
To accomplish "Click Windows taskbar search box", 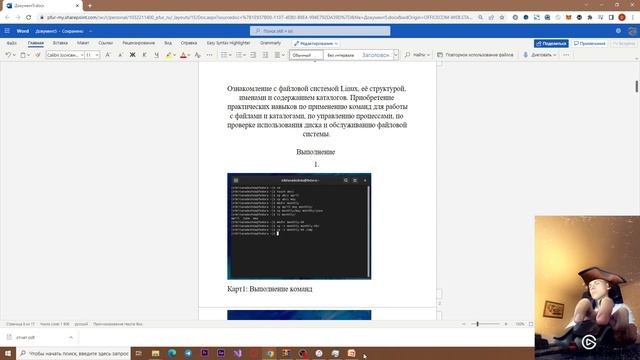I will tap(73, 353).
